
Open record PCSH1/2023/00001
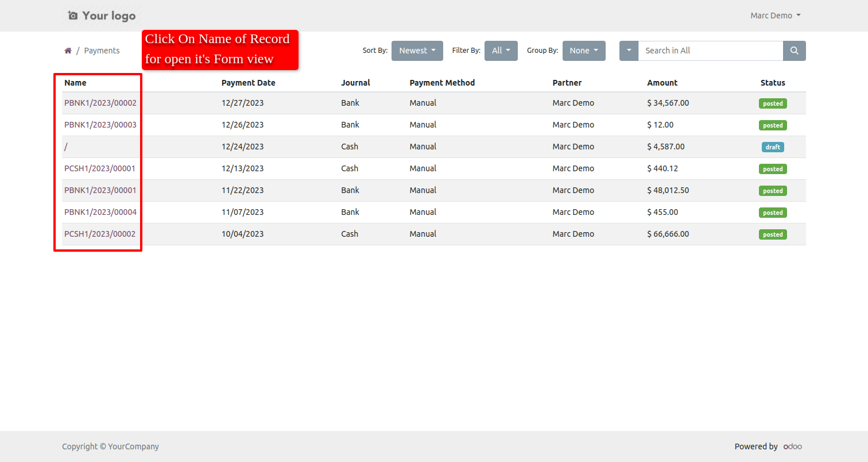point(100,168)
